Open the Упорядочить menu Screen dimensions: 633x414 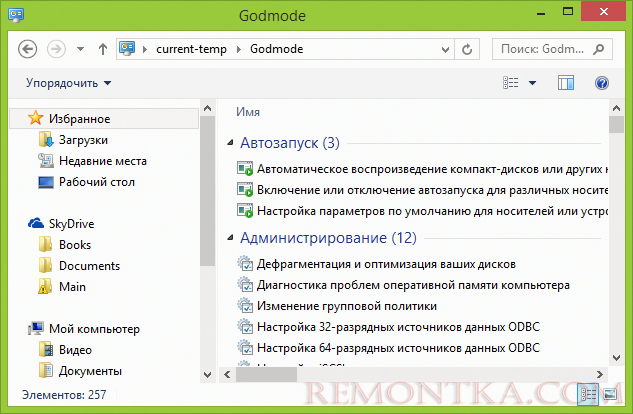coord(68,83)
